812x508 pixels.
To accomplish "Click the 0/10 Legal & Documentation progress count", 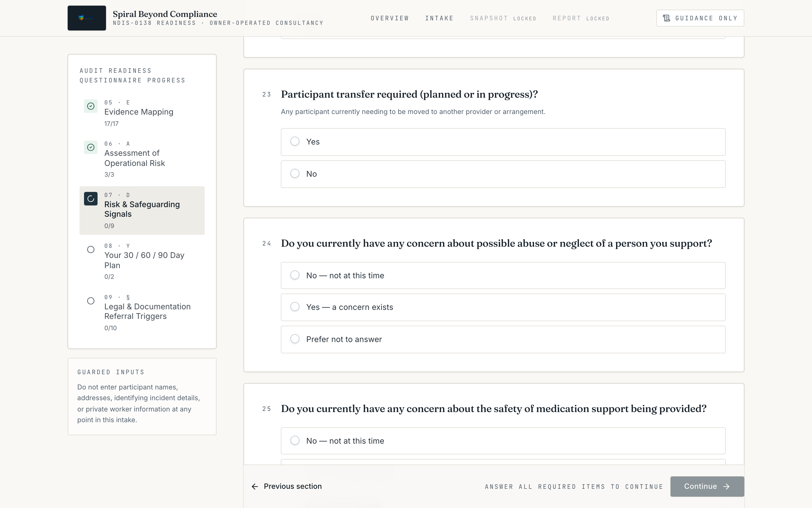I will 111,328.
